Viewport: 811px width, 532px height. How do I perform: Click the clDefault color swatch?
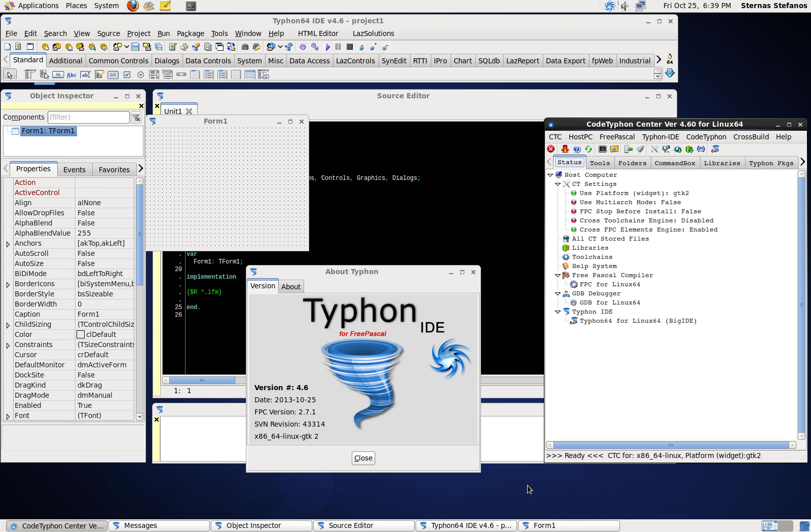[x=80, y=334]
